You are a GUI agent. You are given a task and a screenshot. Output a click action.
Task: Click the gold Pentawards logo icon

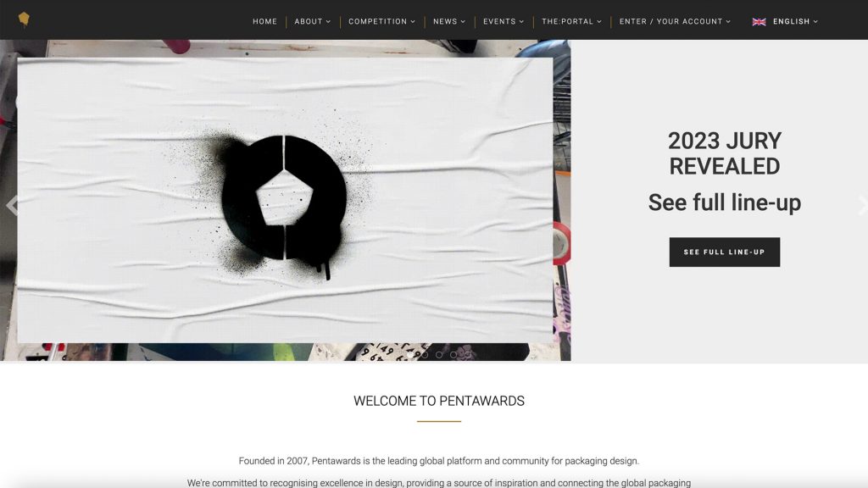pyautogui.click(x=24, y=19)
